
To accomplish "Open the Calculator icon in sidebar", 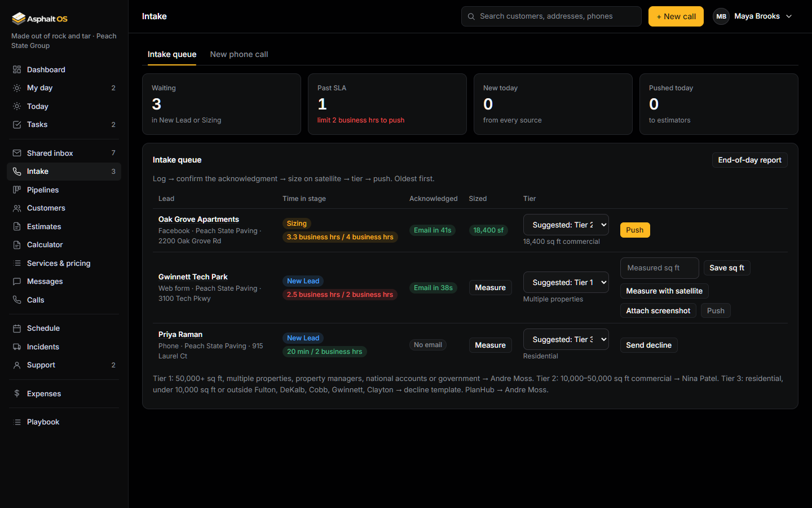I will tap(17, 245).
